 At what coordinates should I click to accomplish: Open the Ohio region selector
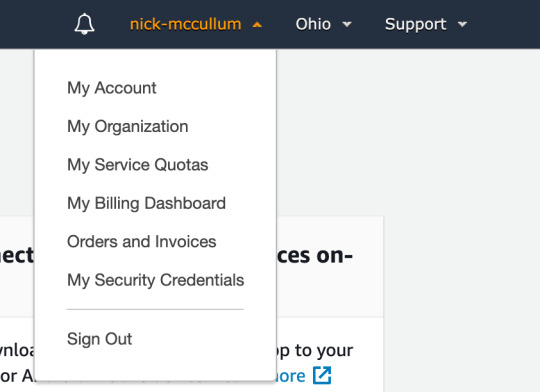[x=313, y=24]
